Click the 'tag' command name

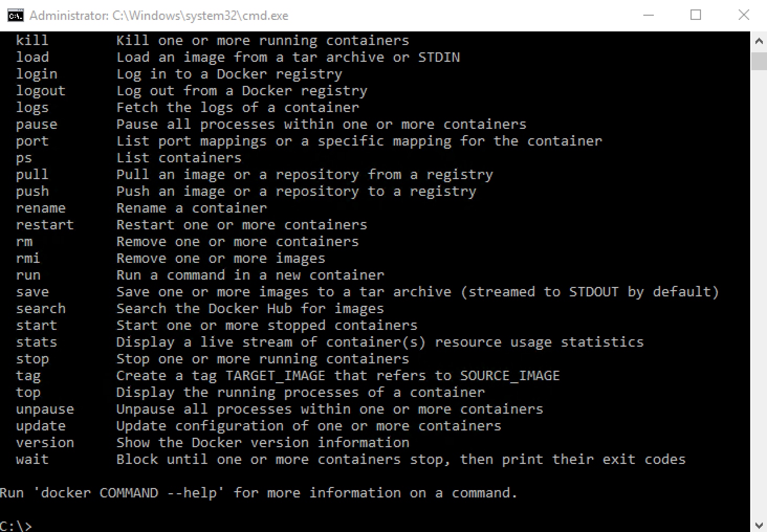28,376
